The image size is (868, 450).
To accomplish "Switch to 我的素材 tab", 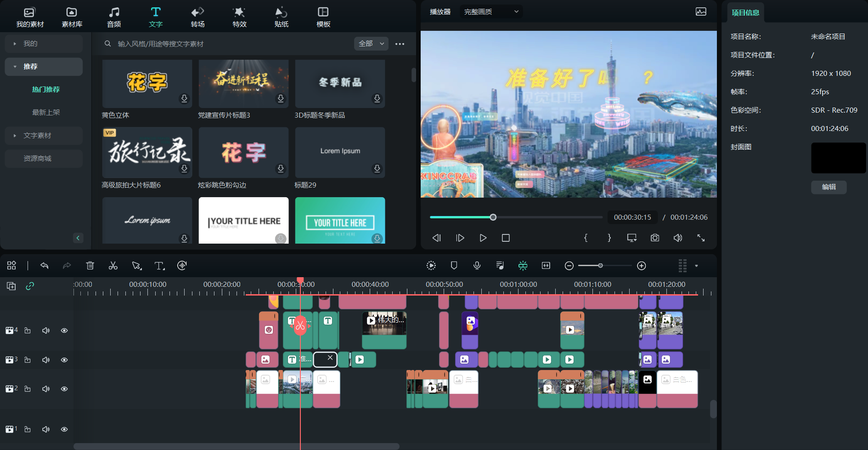I will 30,17.
